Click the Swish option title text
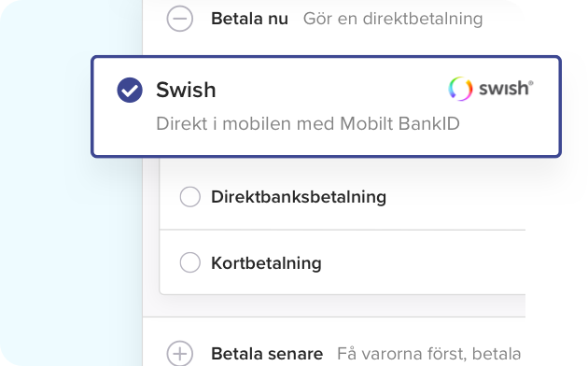Screen dimensions: 588x366 coord(186,90)
